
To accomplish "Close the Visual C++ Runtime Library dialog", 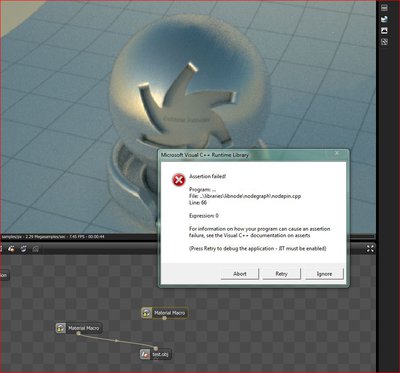I will (337, 154).
